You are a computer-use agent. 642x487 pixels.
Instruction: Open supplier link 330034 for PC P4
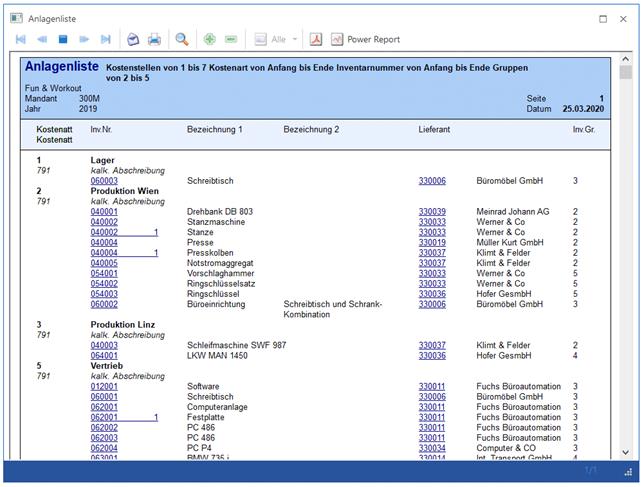click(432, 448)
